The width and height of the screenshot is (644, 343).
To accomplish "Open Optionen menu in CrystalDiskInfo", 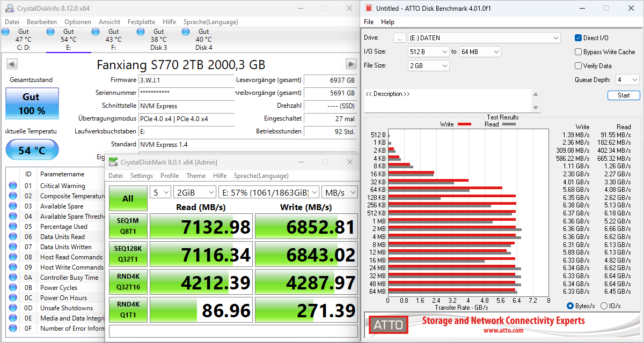I will [78, 22].
